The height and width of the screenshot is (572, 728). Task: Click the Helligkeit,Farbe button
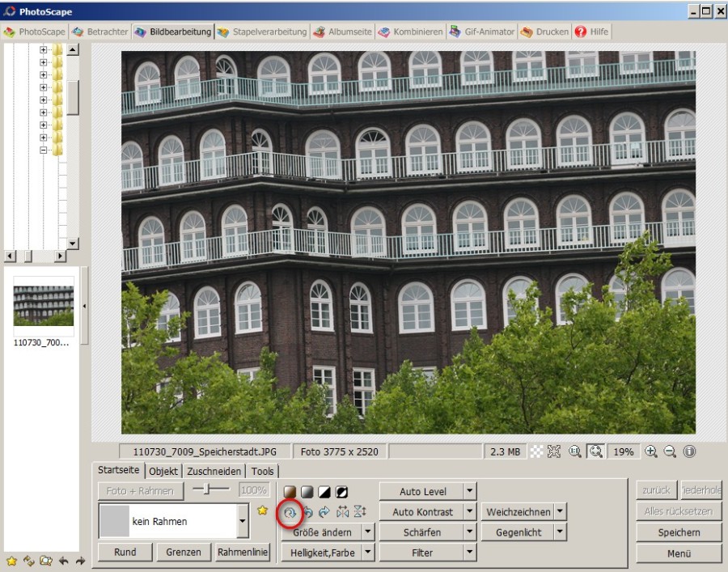pyautogui.click(x=322, y=553)
